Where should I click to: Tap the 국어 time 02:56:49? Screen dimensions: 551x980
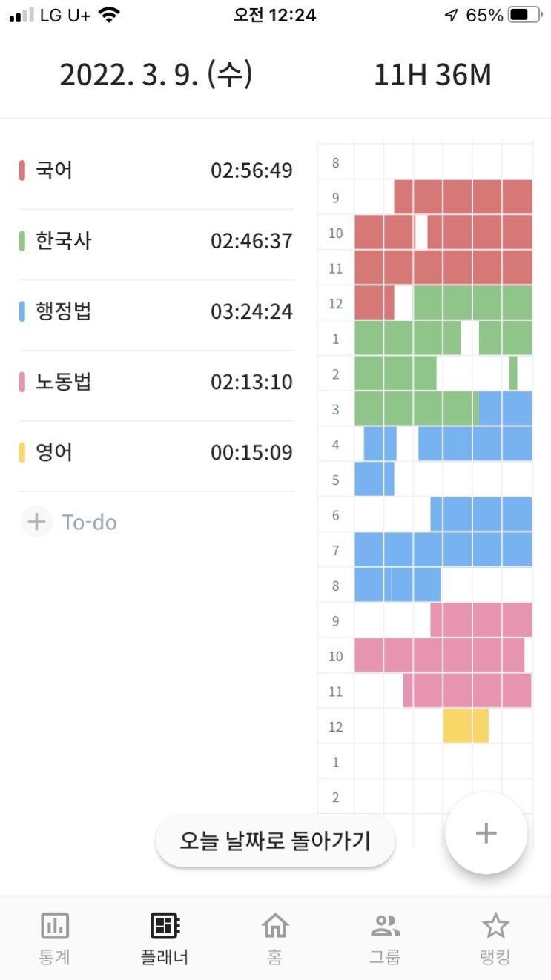click(x=251, y=171)
